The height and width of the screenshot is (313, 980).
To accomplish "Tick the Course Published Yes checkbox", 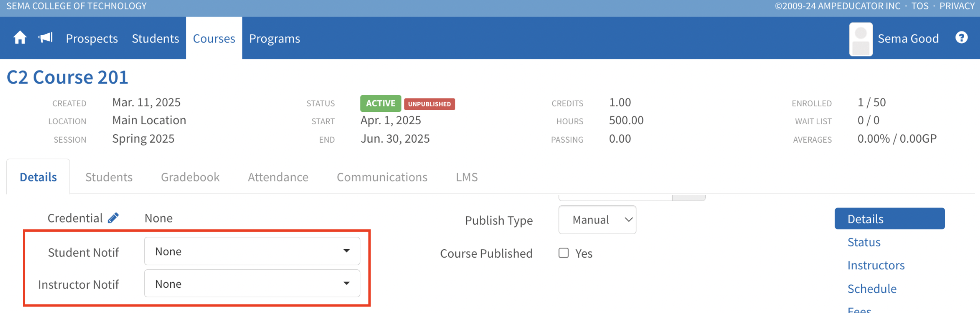I will (563, 253).
